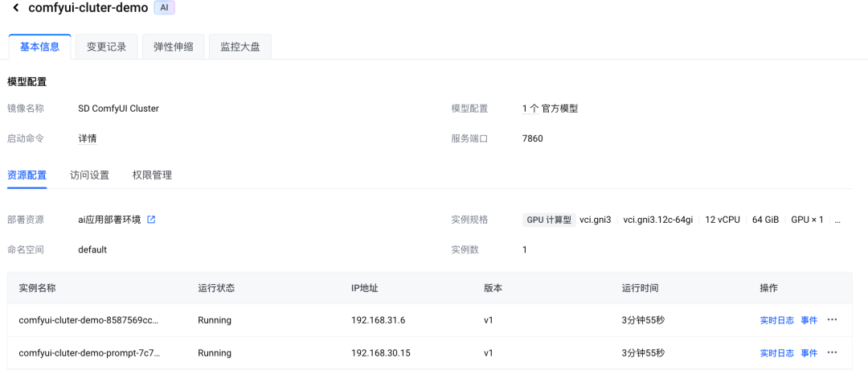Click version v1 in 192.168.30.15 row
Viewport: 868px width, 383px height.
(x=489, y=352)
